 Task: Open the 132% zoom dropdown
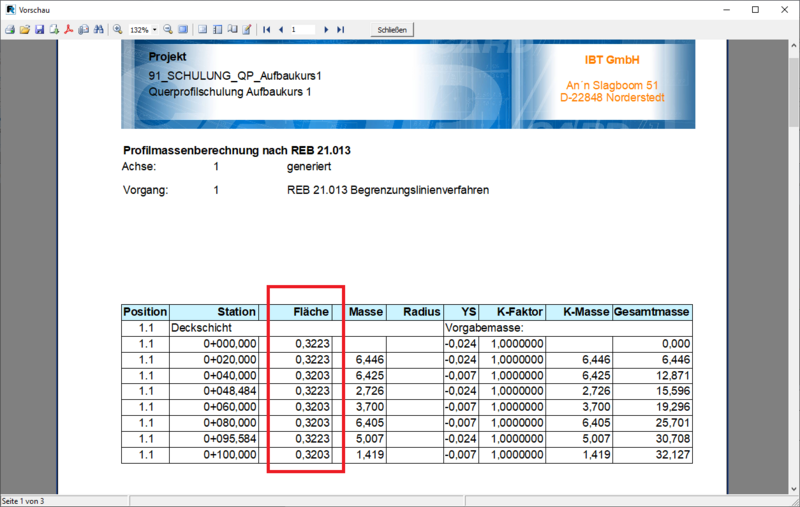[x=155, y=30]
